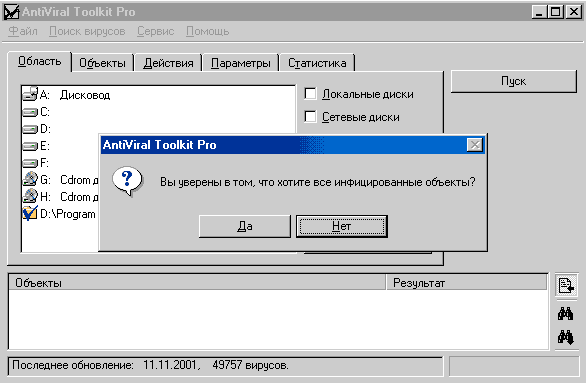Viewport: 586px width, 383px height.
Task: Click the report file icon beside results
Action: click(x=566, y=285)
